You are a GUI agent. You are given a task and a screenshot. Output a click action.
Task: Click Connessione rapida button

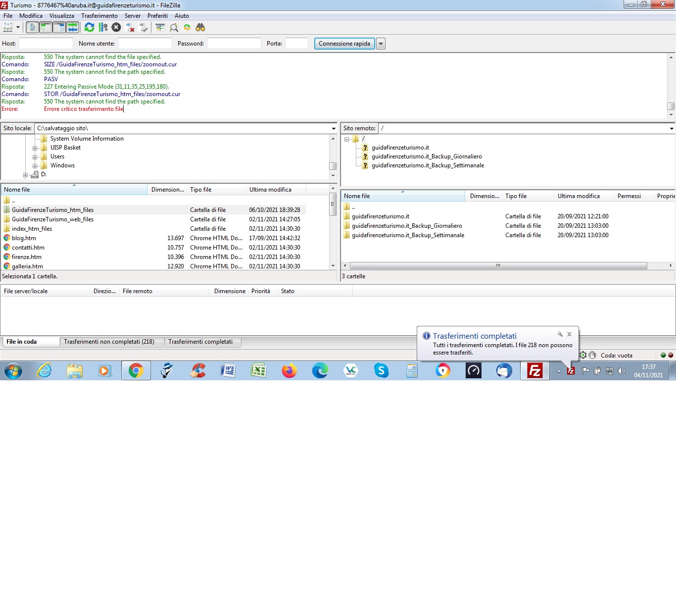click(x=344, y=44)
